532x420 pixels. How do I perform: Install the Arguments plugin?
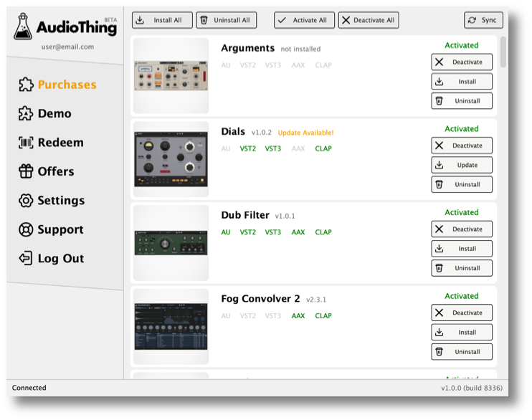(462, 82)
